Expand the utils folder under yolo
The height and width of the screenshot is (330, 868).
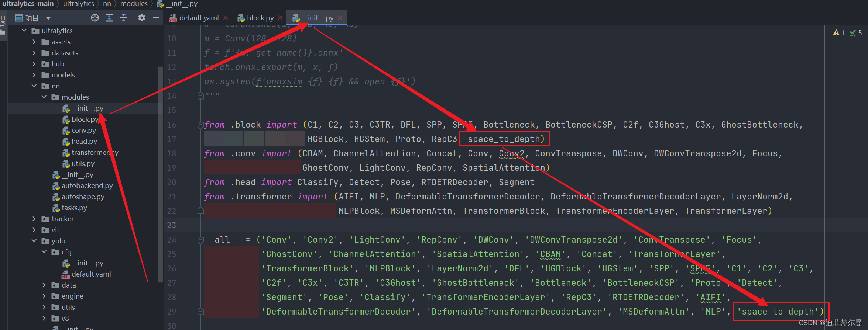[x=44, y=307]
